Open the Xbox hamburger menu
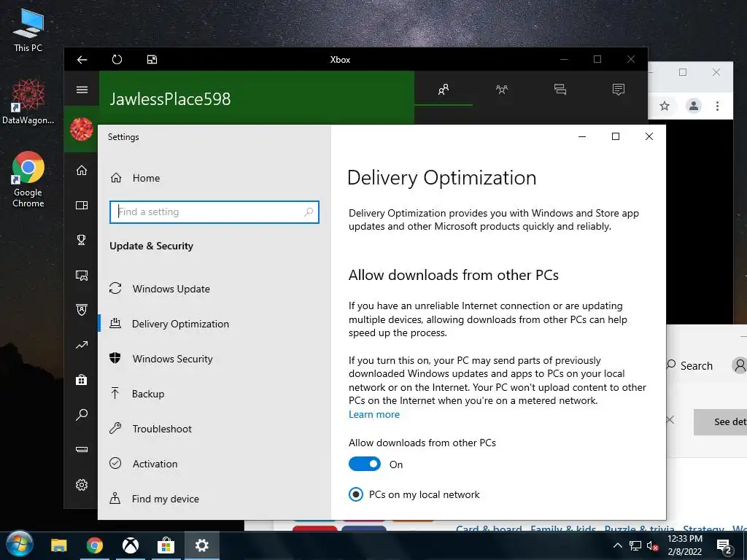The width and height of the screenshot is (747, 560). pyautogui.click(x=82, y=90)
